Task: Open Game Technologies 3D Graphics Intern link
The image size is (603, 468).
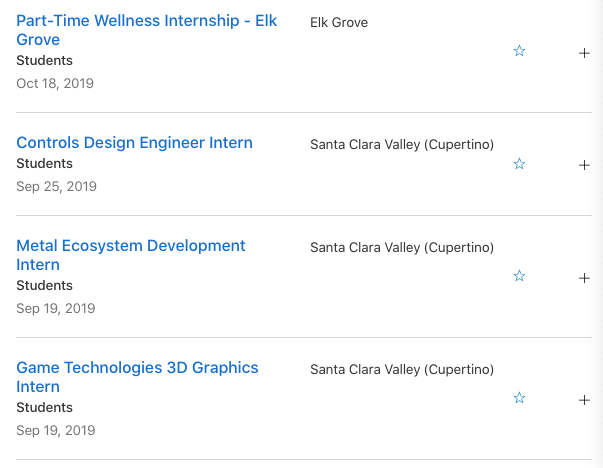Action: (x=137, y=377)
